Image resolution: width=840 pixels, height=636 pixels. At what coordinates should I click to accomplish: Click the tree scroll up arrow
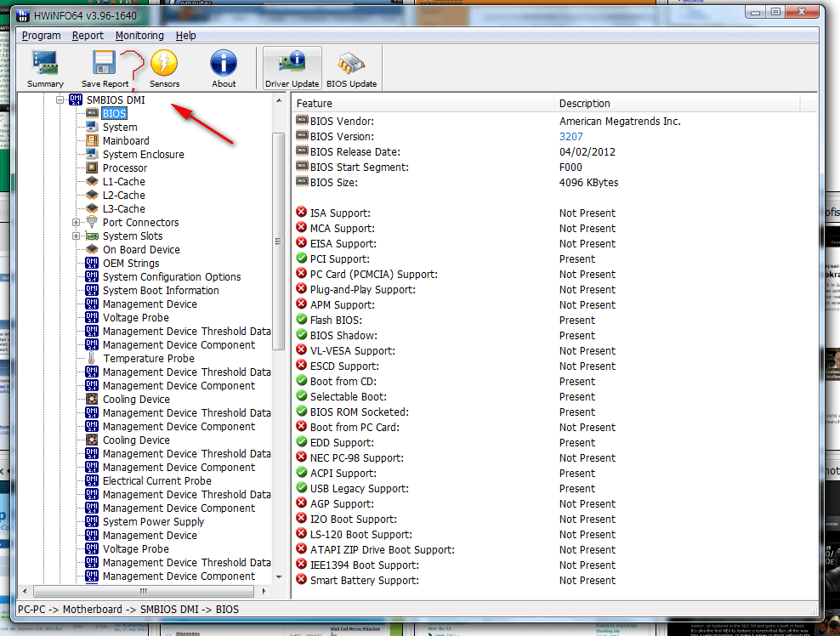click(279, 100)
